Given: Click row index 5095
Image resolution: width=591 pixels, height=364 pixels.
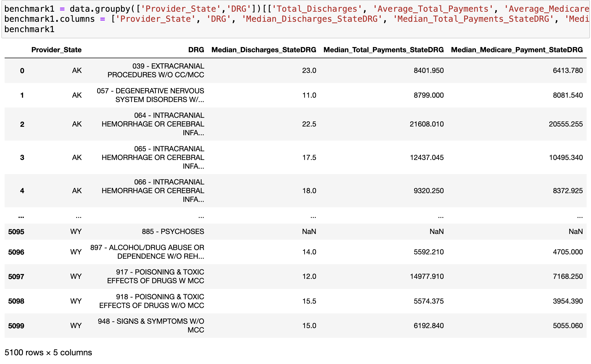Looking at the screenshot, I should [x=16, y=232].
